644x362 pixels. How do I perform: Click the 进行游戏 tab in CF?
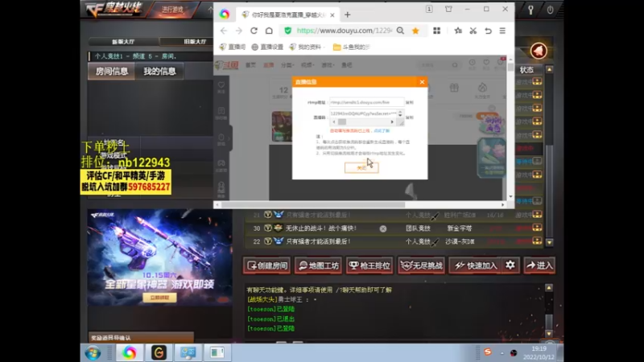[x=172, y=10]
